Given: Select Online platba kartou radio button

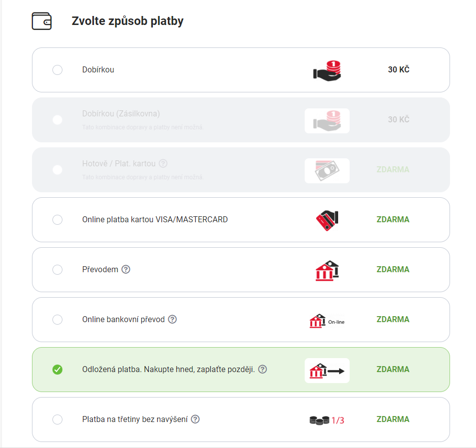Looking at the screenshot, I should 57,219.
